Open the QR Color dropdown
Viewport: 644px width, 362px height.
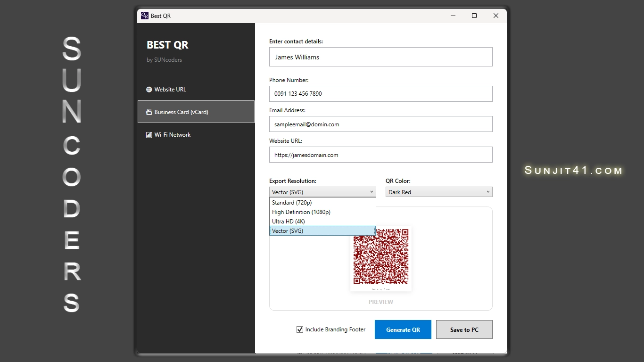pyautogui.click(x=439, y=192)
